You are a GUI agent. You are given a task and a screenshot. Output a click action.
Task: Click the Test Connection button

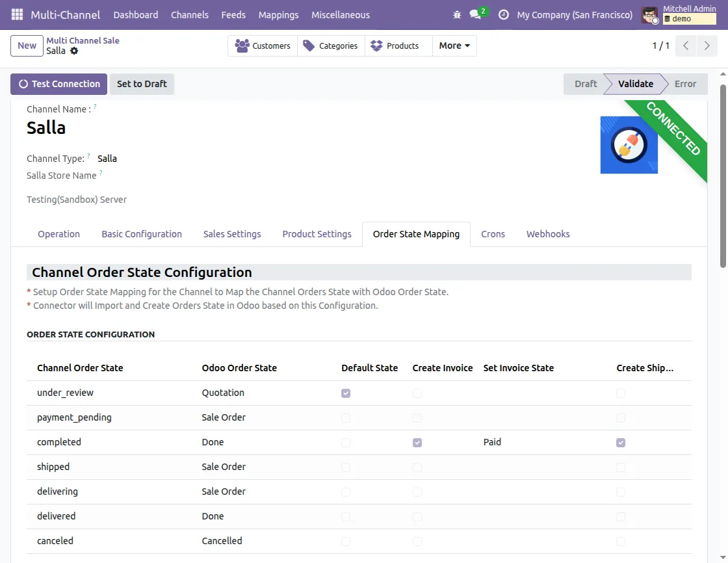58,84
